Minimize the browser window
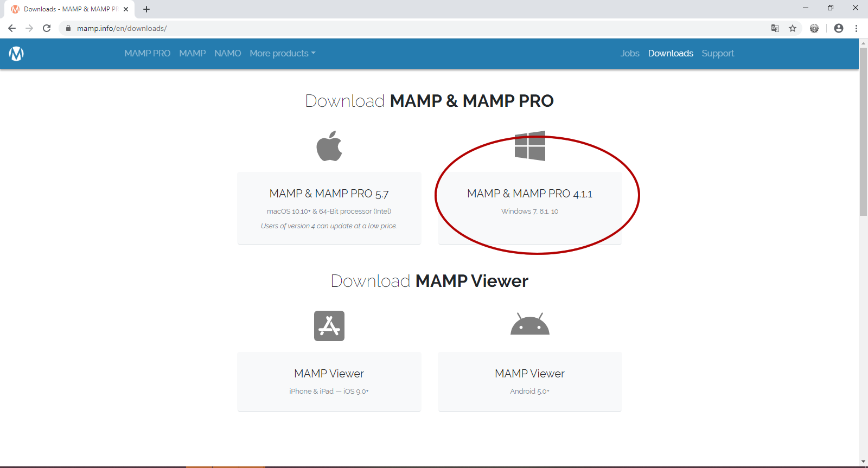This screenshot has width=868, height=468. pos(806,8)
